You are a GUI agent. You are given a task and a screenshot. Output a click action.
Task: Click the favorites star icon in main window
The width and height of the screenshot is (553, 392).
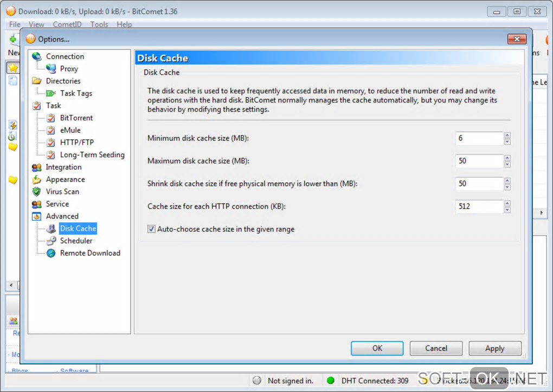[x=13, y=67]
